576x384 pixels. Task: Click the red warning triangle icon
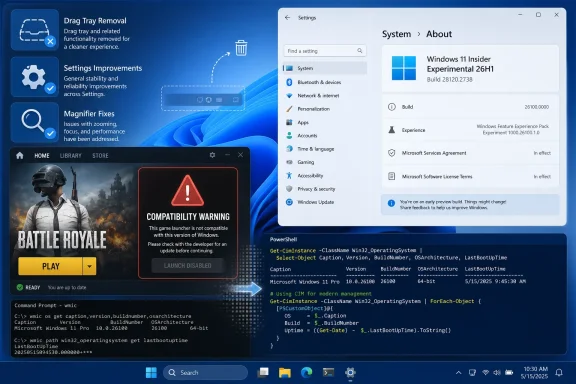188,190
